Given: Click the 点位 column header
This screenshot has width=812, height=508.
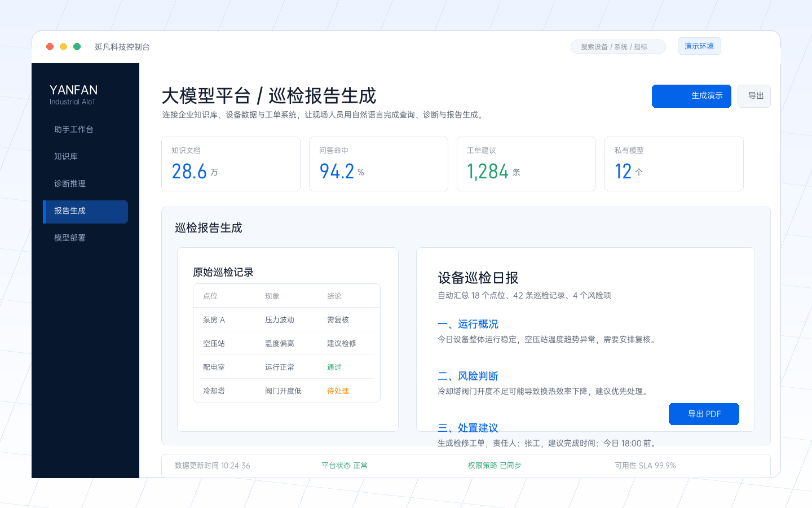Looking at the screenshot, I should click(210, 296).
